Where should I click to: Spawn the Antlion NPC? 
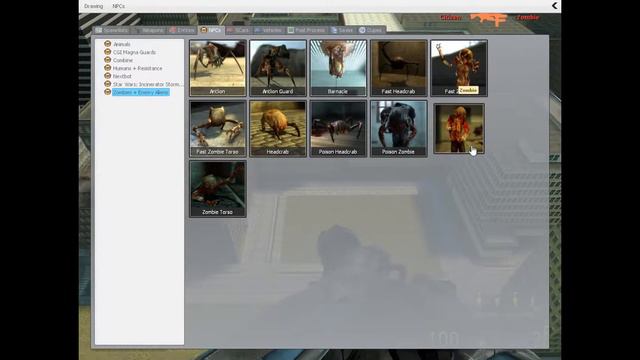click(x=218, y=68)
